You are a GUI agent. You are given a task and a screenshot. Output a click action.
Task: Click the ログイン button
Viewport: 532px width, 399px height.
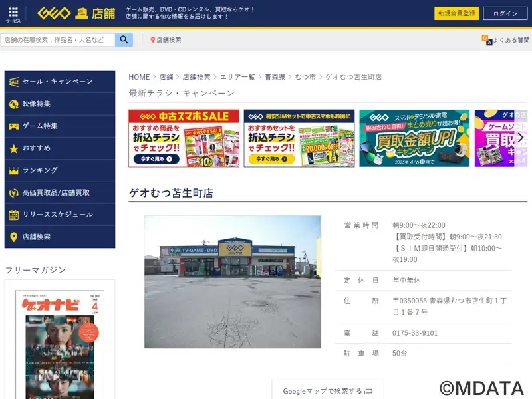click(x=505, y=13)
